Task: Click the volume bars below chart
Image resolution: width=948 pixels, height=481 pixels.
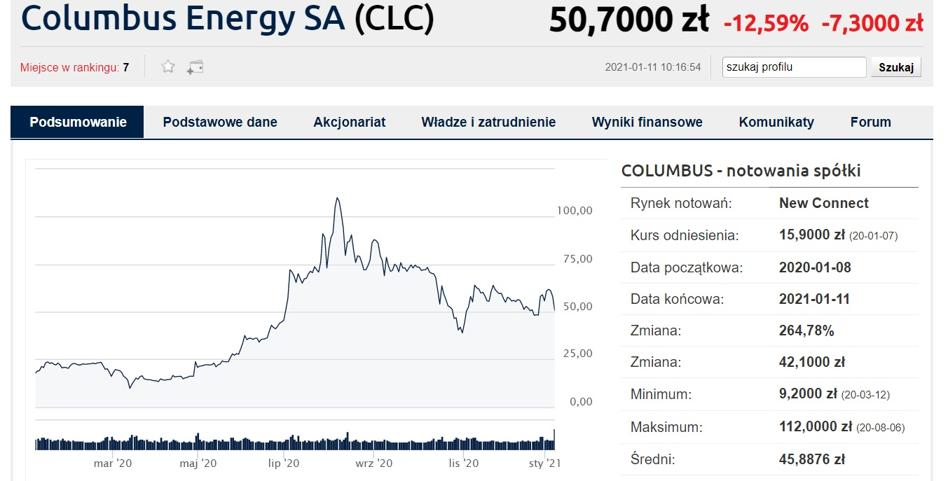Action: (295, 441)
